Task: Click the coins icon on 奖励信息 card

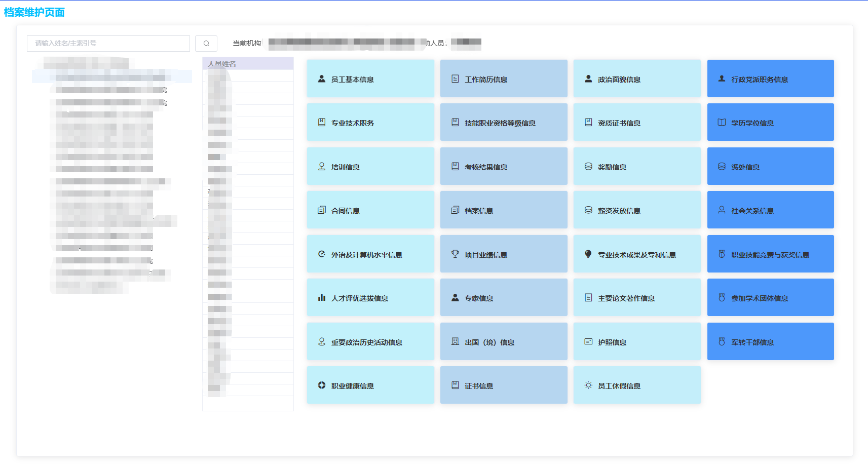Action: [588, 167]
